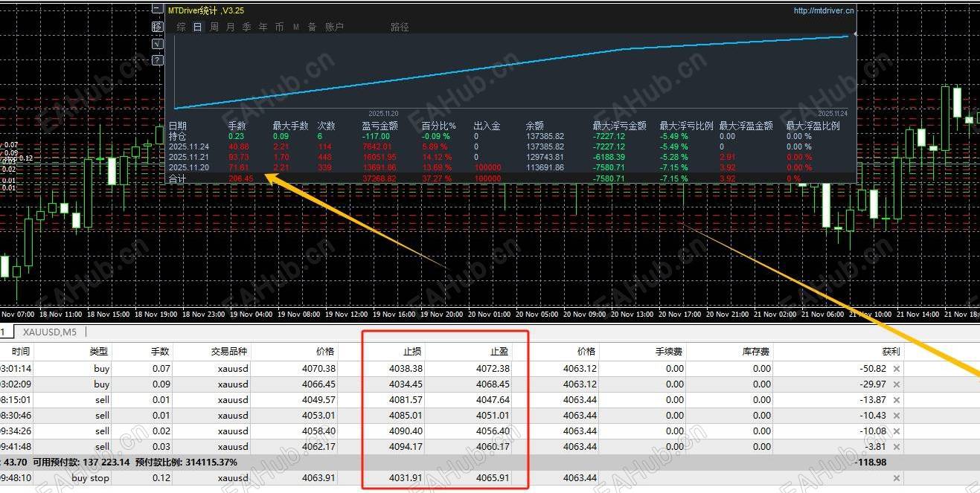Close the sell 0.02 order at 4058.40

tap(896, 431)
